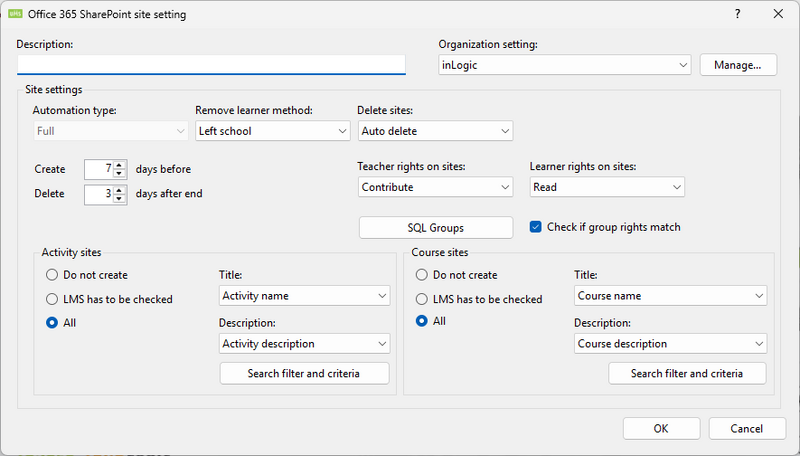Open SQL Groups
The width and height of the screenshot is (800, 456).
click(x=435, y=228)
